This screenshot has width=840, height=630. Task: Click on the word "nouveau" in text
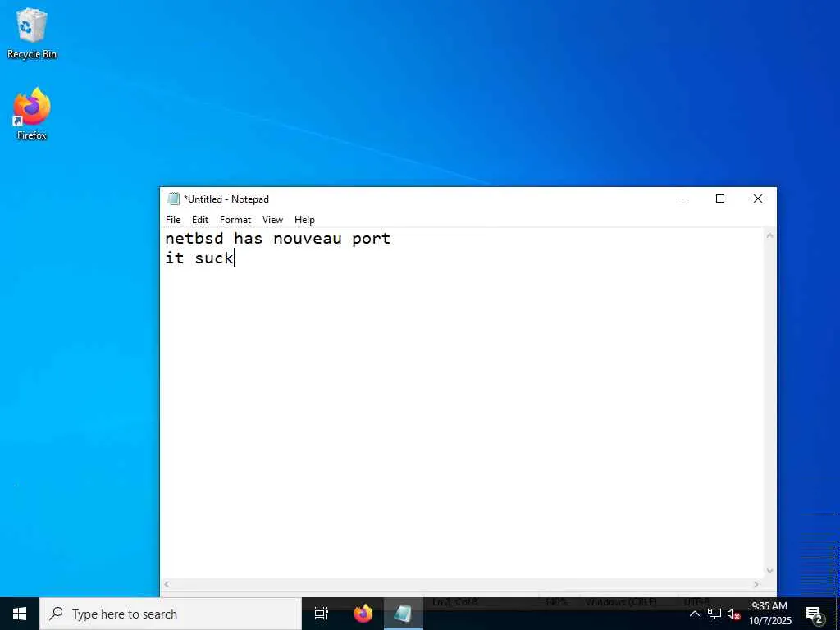308,239
